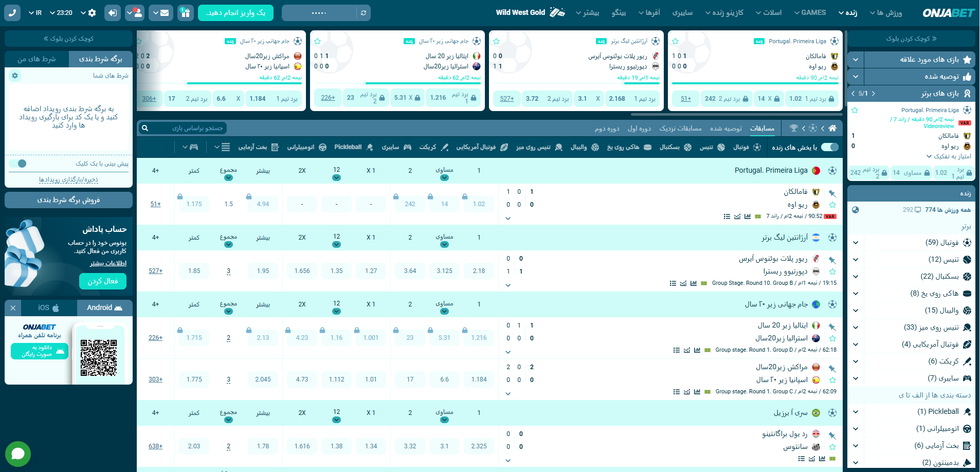Viewport: 980px width, 472px height.
Task: Click the فعال کردن bonus button
Action: [103, 281]
